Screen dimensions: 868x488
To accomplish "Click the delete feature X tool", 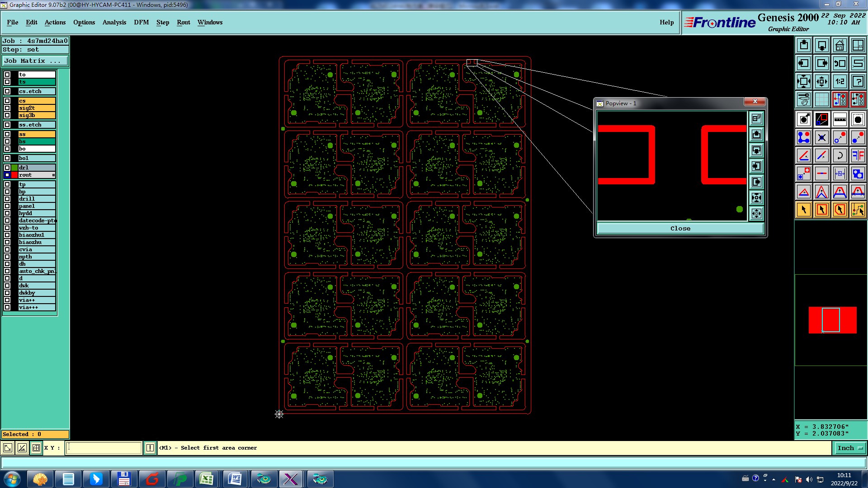I will click(821, 137).
